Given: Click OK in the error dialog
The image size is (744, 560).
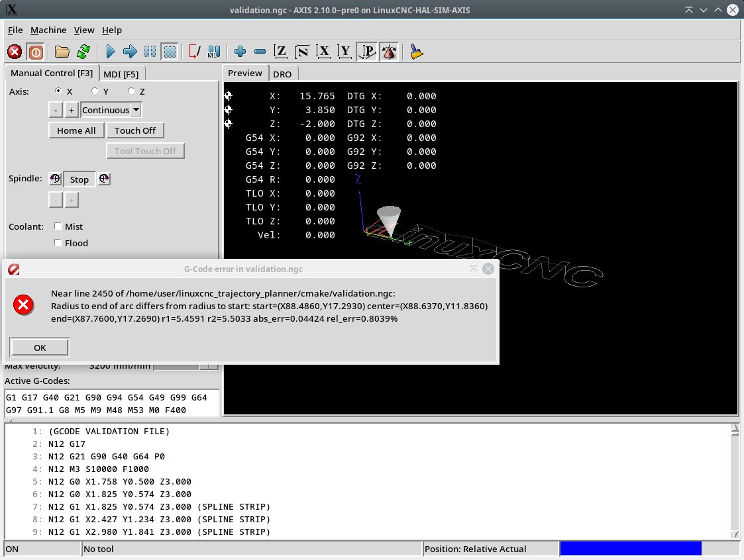Looking at the screenshot, I should tap(40, 348).
